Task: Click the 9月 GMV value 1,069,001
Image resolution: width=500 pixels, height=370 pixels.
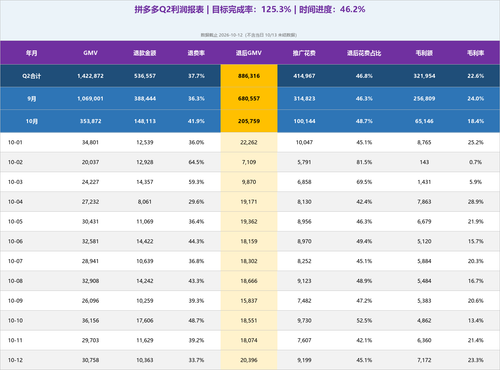Action: [x=90, y=99]
